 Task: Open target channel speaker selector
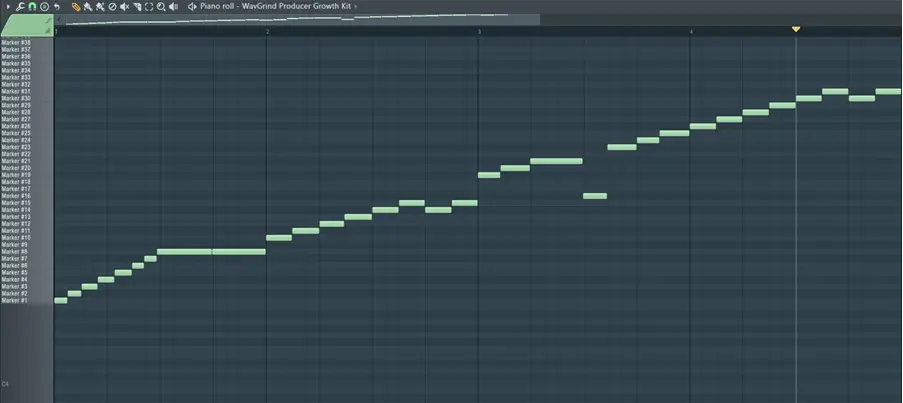click(192, 6)
